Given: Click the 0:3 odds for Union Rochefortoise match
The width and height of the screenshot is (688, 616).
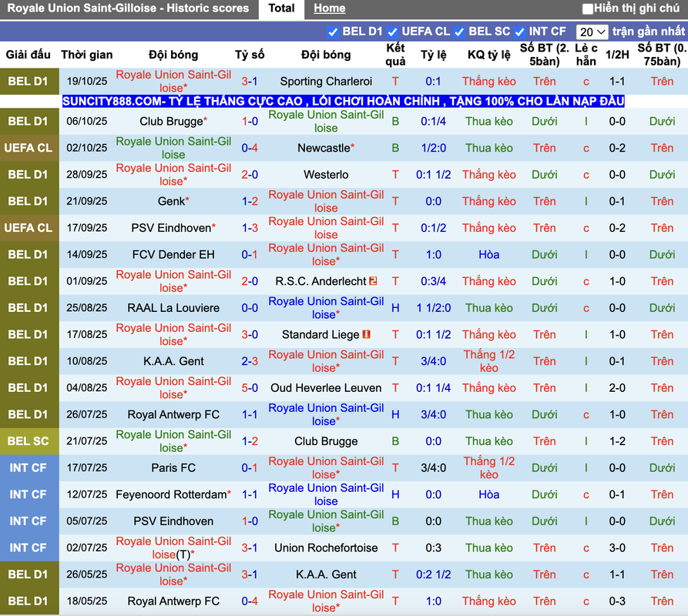Looking at the screenshot, I should tap(434, 548).
